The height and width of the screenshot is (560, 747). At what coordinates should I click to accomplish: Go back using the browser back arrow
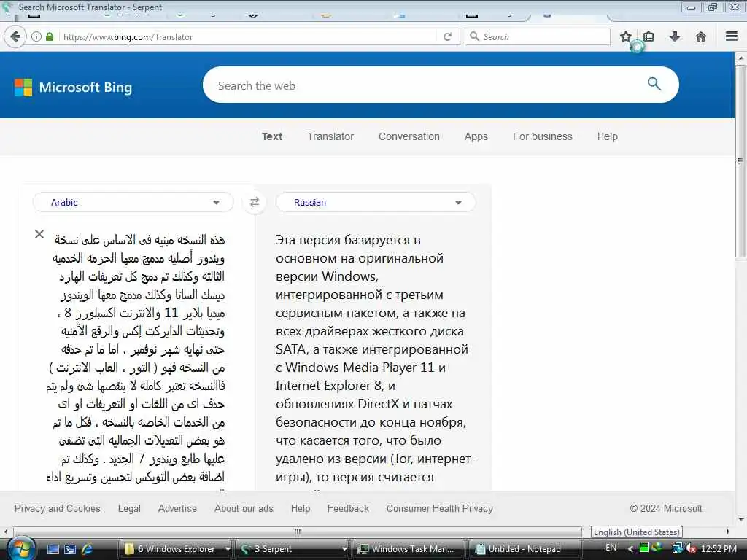coord(15,36)
